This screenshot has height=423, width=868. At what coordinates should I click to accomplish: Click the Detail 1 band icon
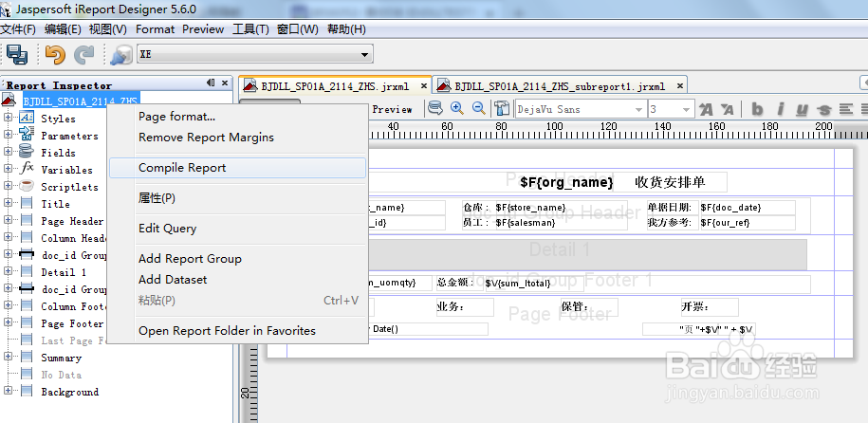[x=26, y=272]
